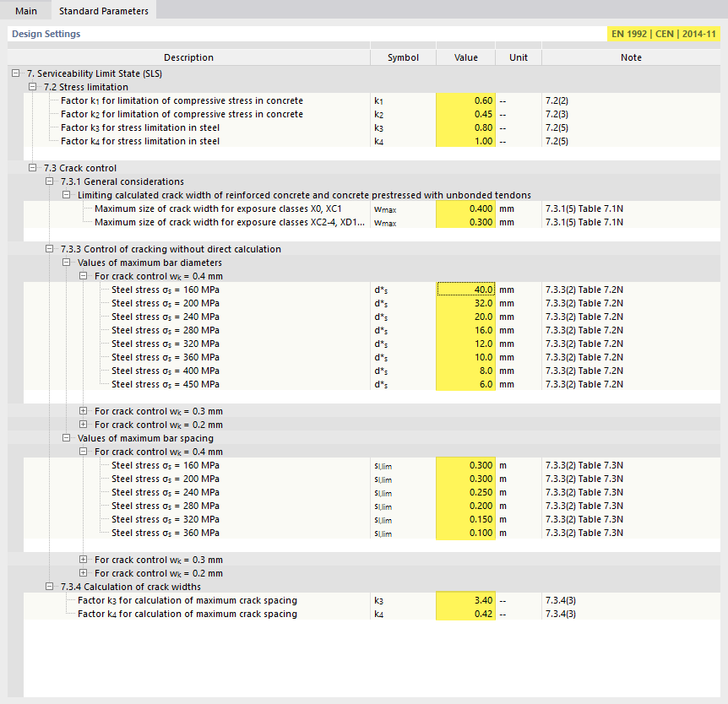
Task: Collapse 7.3.3 Control of cracking without direct calculation
Action: coord(49,249)
